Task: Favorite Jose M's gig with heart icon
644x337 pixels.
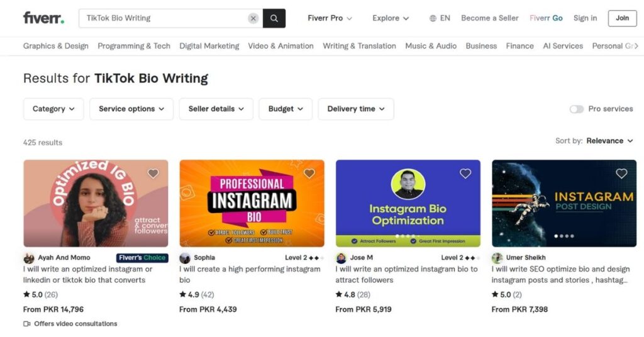Action: click(465, 174)
